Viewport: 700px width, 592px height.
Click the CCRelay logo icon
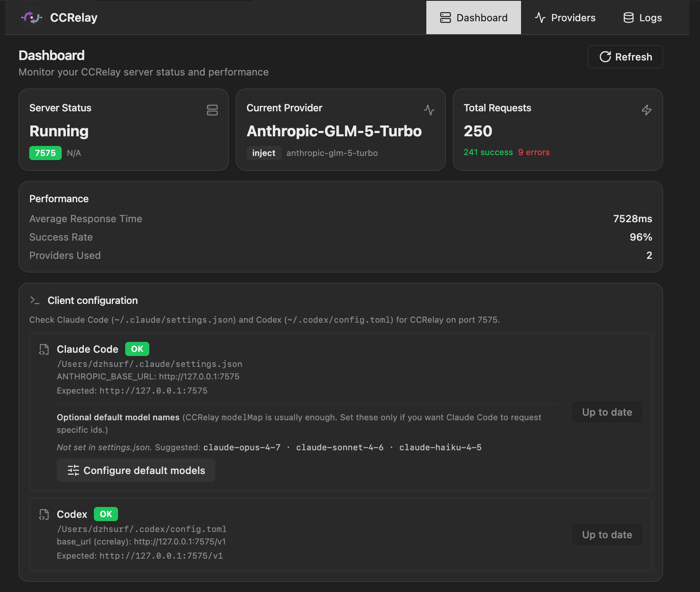pyautogui.click(x=32, y=18)
